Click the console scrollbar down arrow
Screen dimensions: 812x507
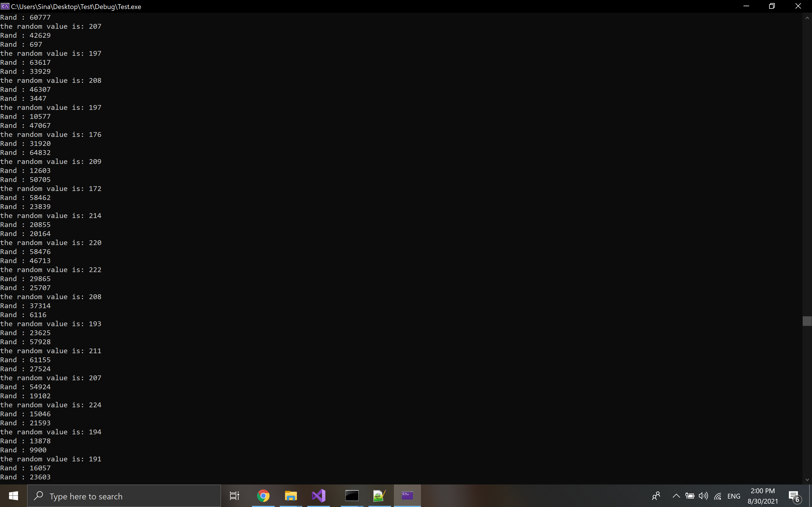(x=807, y=479)
